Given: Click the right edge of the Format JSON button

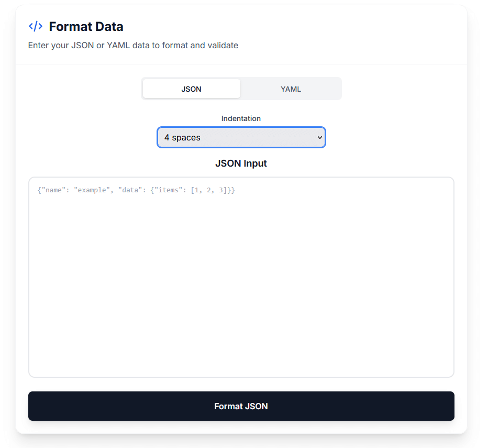Looking at the screenshot, I should pyautogui.click(x=445, y=406).
